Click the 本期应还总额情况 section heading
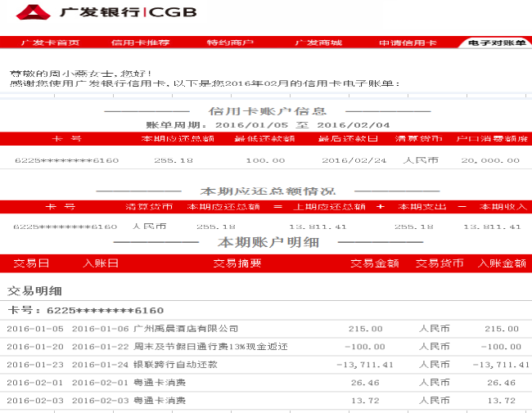 (x=265, y=191)
